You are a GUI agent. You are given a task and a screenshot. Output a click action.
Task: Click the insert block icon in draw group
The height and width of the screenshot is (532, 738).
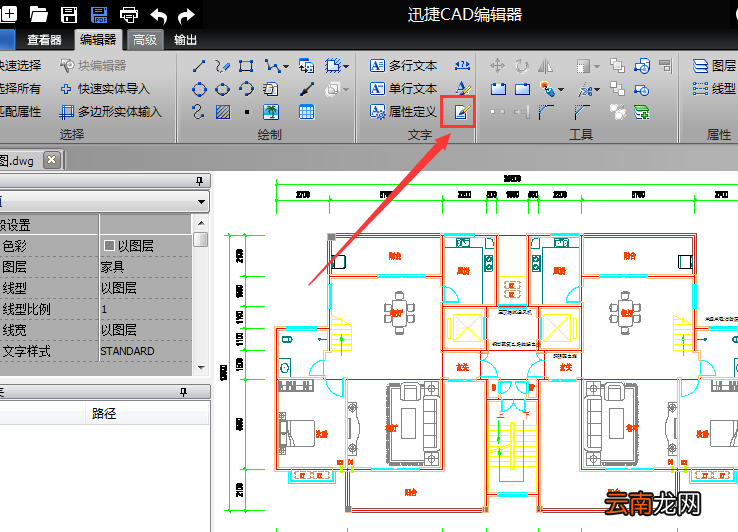[306, 66]
